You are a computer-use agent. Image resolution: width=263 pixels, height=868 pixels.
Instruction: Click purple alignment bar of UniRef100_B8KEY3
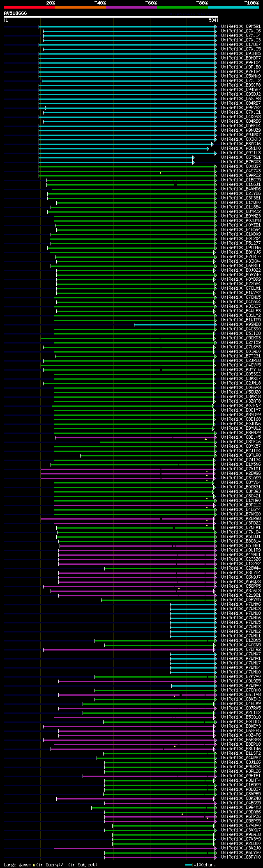click(x=129, y=726)
